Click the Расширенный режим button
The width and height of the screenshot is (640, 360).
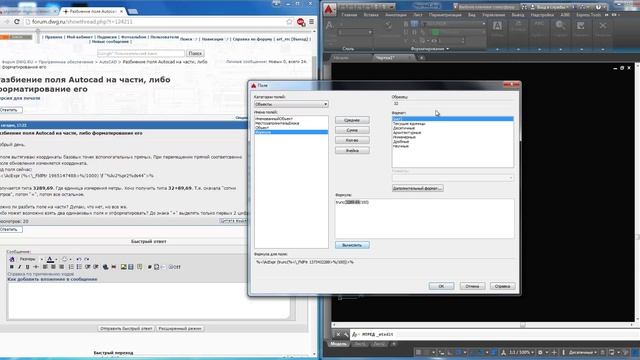tap(180, 329)
